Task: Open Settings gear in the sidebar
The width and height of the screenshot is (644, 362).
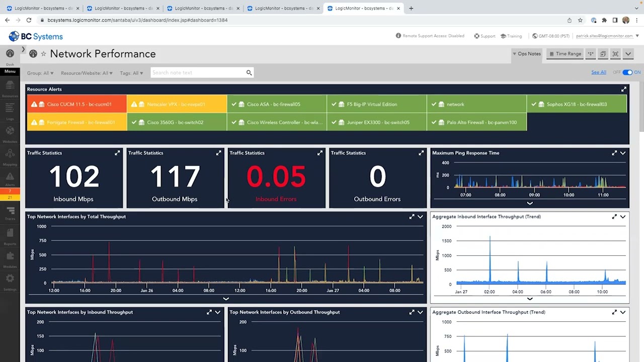Action: pos(10,281)
